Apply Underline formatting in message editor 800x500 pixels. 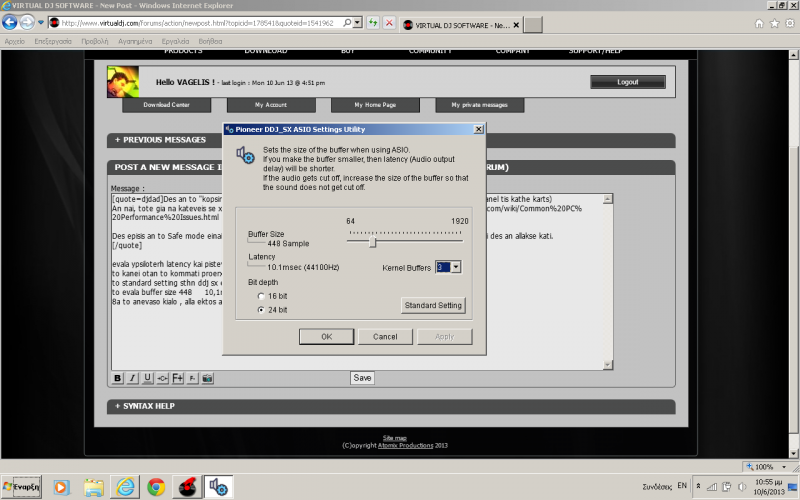(x=147, y=378)
